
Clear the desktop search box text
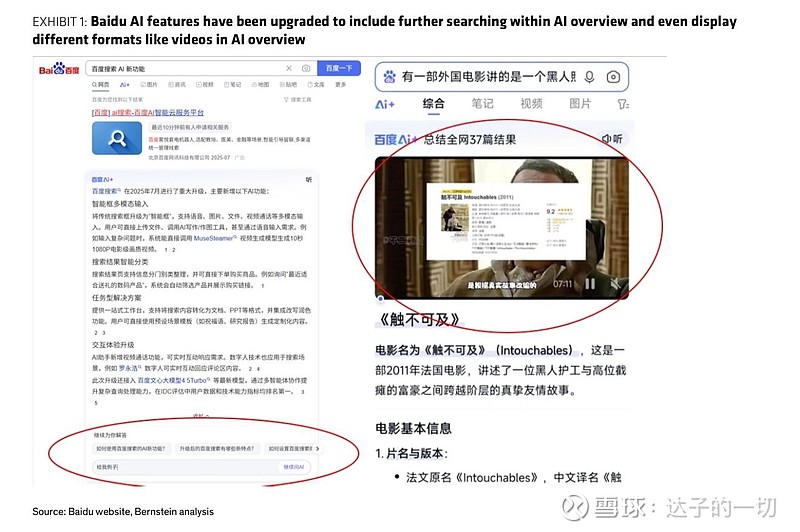[x=289, y=68]
